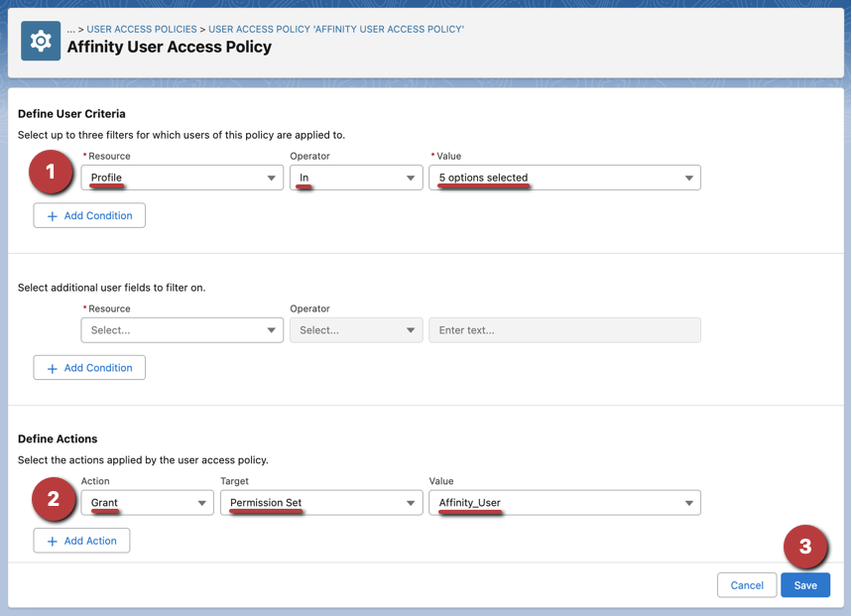Image resolution: width=852 pixels, height=616 pixels.
Task: Click the 'Select additional user fields to filter on.' text
Action: 111,288
